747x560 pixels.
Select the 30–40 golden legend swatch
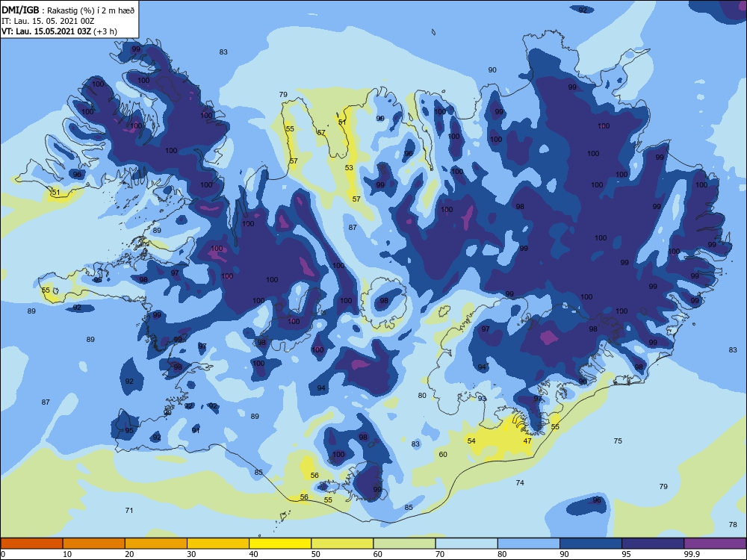coord(218,544)
